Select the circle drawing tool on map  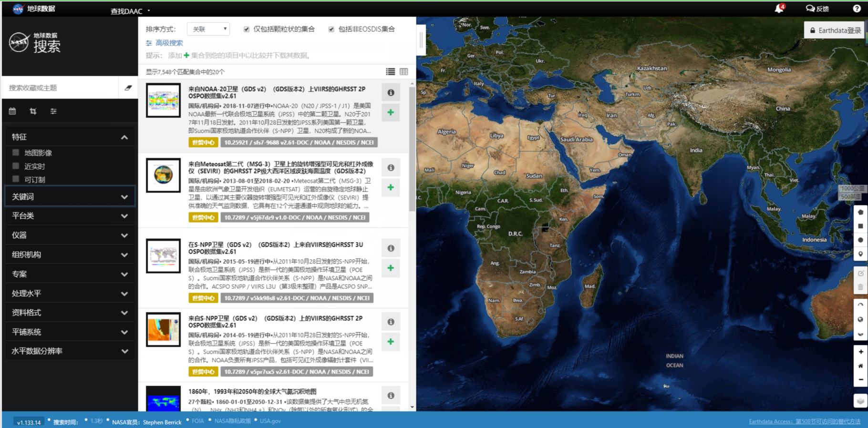click(860, 240)
